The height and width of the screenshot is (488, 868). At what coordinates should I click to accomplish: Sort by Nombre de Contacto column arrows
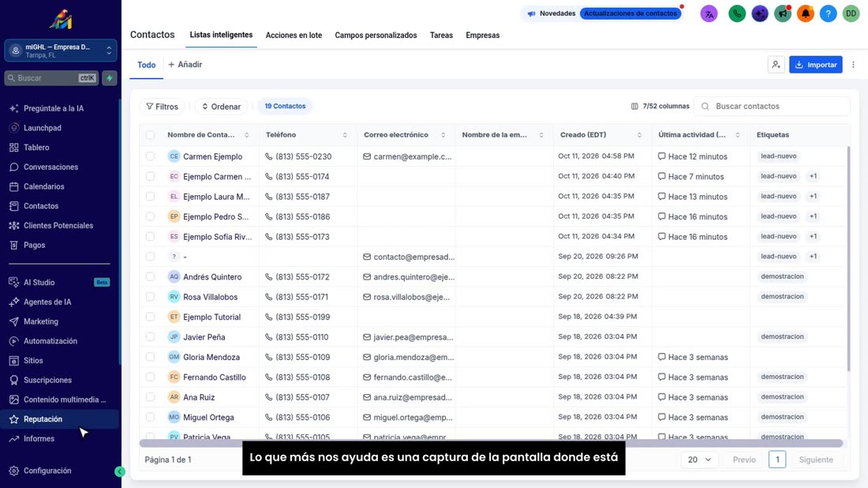(x=247, y=135)
